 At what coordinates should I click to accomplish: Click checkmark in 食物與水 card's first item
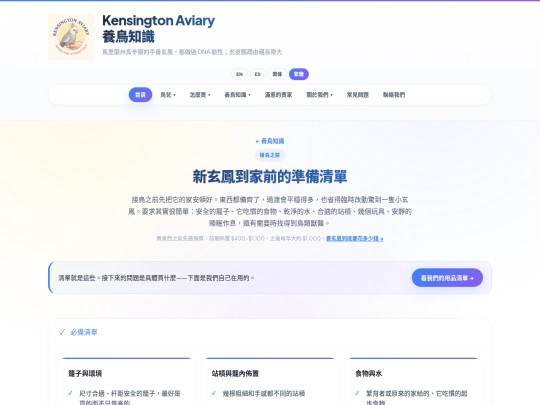click(x=357, y=393)
